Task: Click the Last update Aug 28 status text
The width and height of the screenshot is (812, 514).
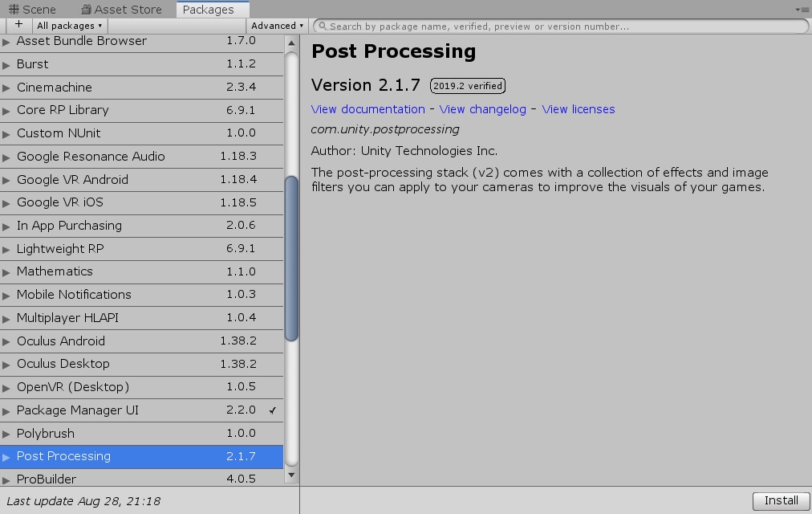Action: [x=83, y=501]
